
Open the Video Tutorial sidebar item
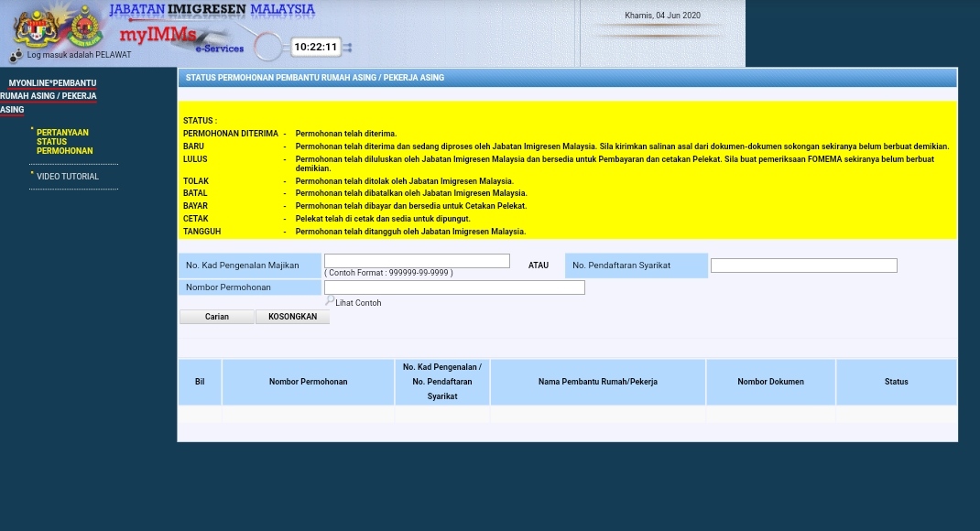coord(68,177)
